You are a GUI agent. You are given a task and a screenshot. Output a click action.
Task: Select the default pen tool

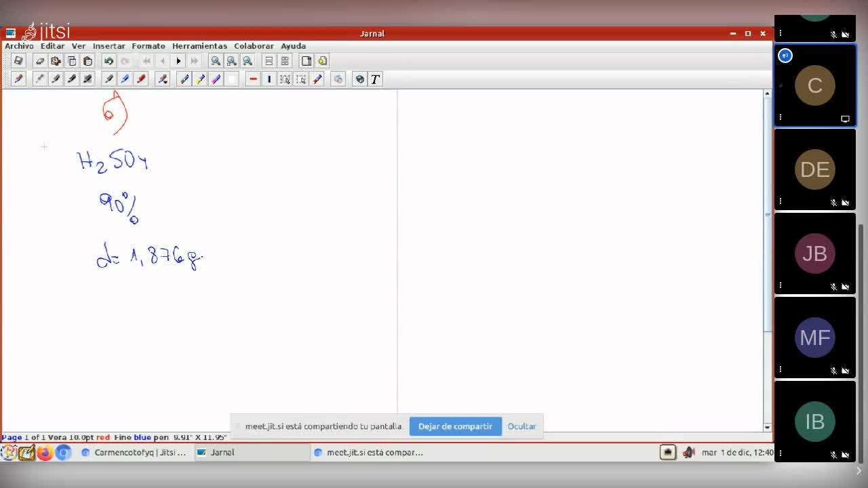point(18,79)
